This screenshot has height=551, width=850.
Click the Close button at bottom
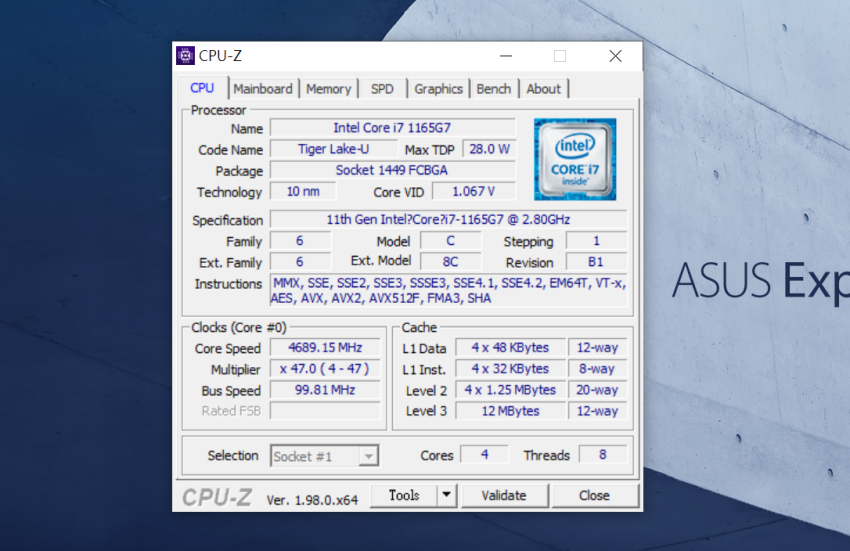(x=594, y=496)
